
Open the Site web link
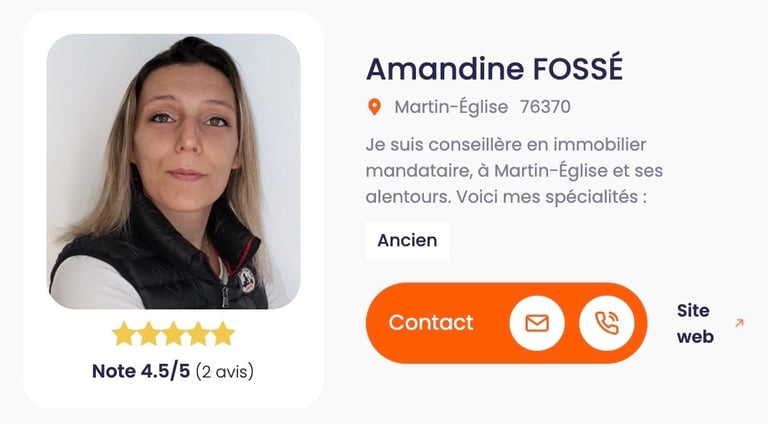pyautogui.click(x=696, y=324)
